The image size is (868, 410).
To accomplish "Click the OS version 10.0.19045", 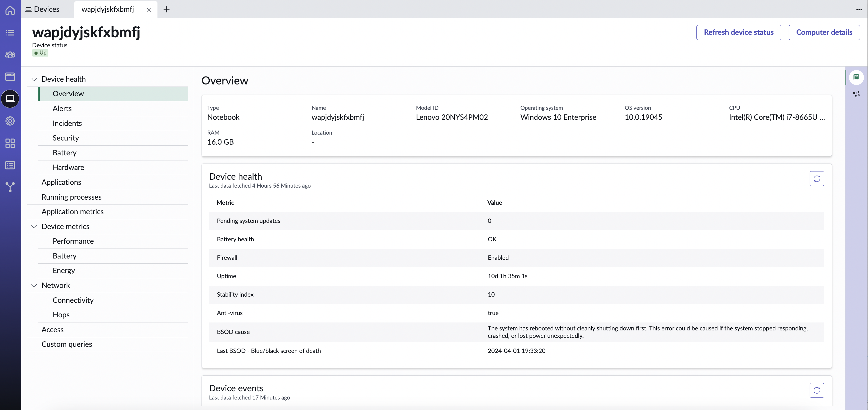I will point(643,117).
